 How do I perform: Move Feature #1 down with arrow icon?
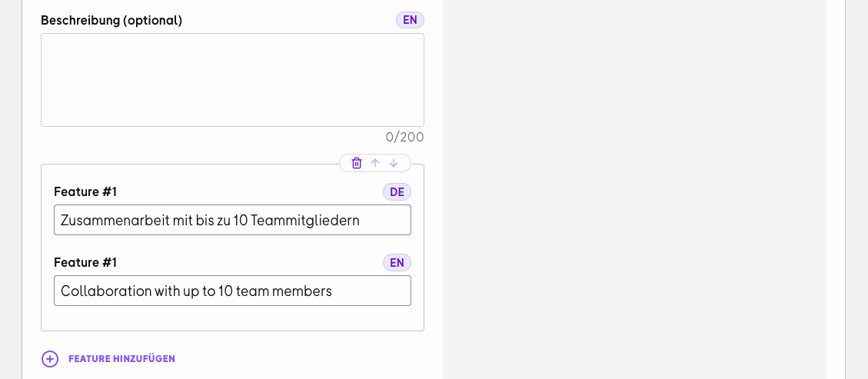click(394, 163)
